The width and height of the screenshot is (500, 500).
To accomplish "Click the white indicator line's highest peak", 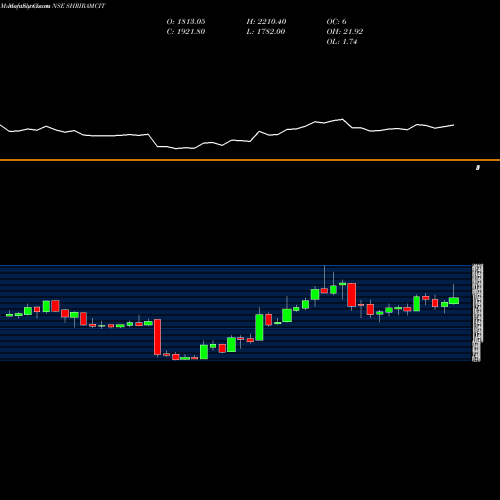I will coord(342,119).
